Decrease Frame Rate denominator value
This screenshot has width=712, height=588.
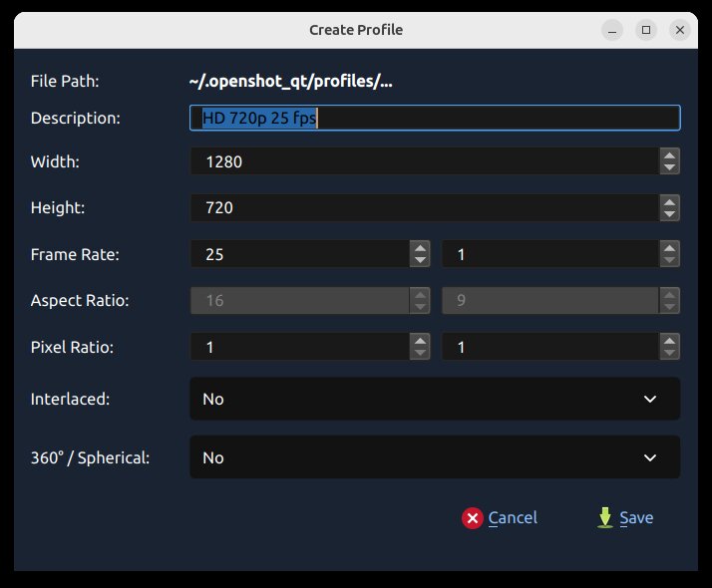tap(670, 261)
